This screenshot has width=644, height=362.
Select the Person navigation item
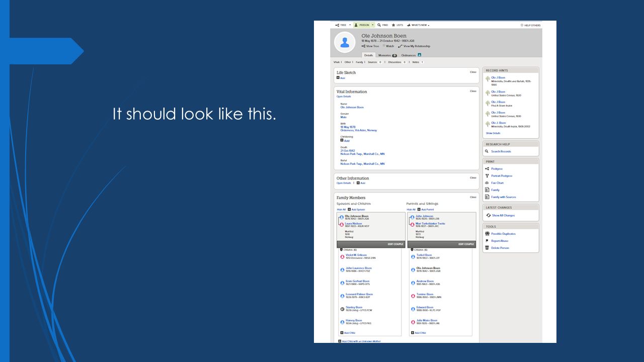click(x=362, y=25)
